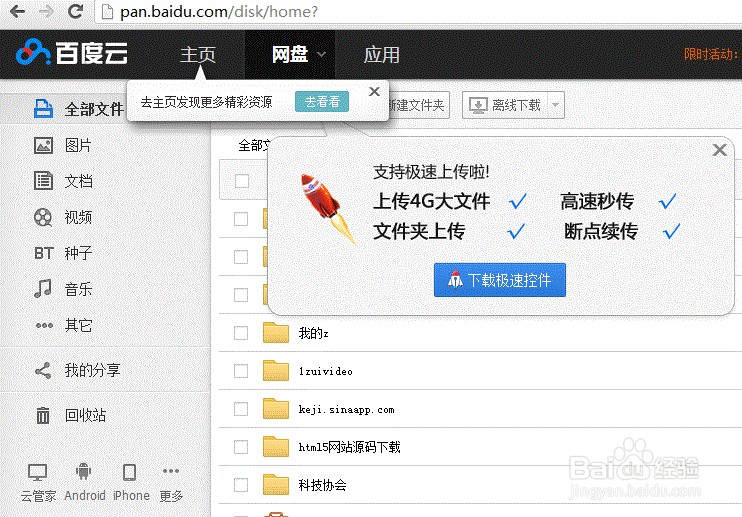
Task: Open the 视频 category
Action: pyautogui.click(x=78, y=218)
